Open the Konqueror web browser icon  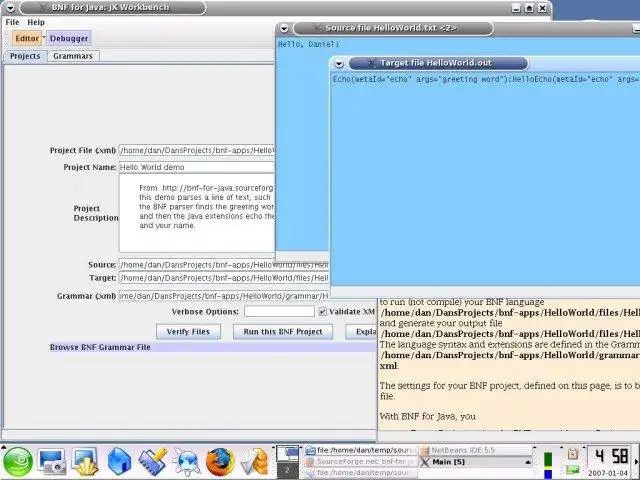pos(186,462)
